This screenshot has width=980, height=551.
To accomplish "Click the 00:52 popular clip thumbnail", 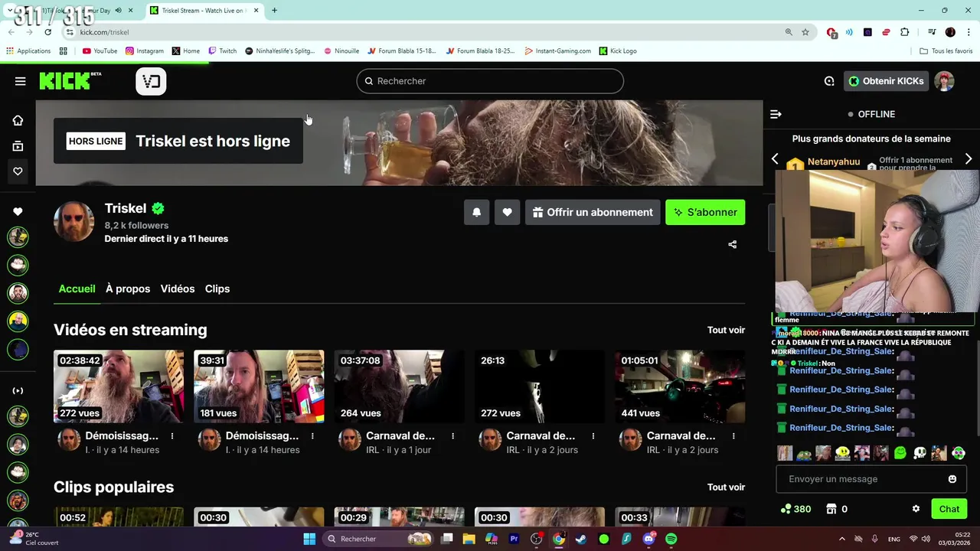I will tap(119, 517).
